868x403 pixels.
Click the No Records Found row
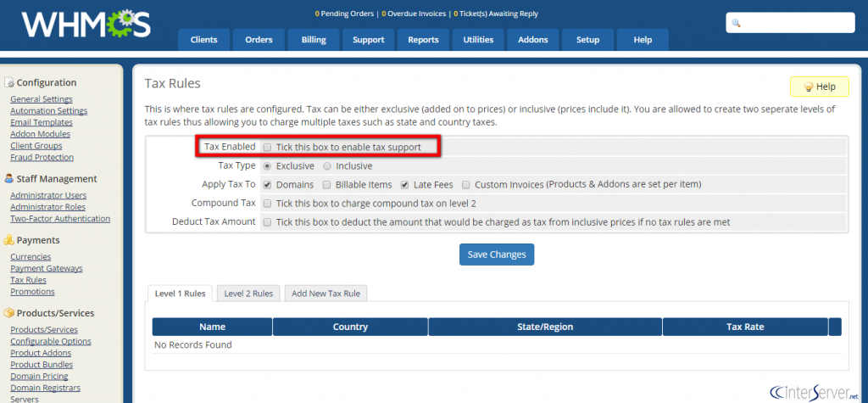pos(497,345)
